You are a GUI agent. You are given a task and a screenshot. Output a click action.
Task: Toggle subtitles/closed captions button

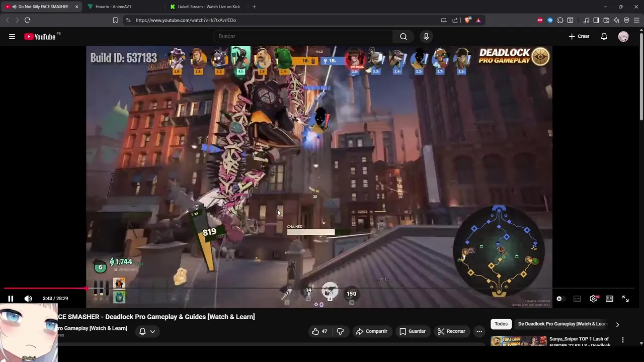(x=577, y=299)
